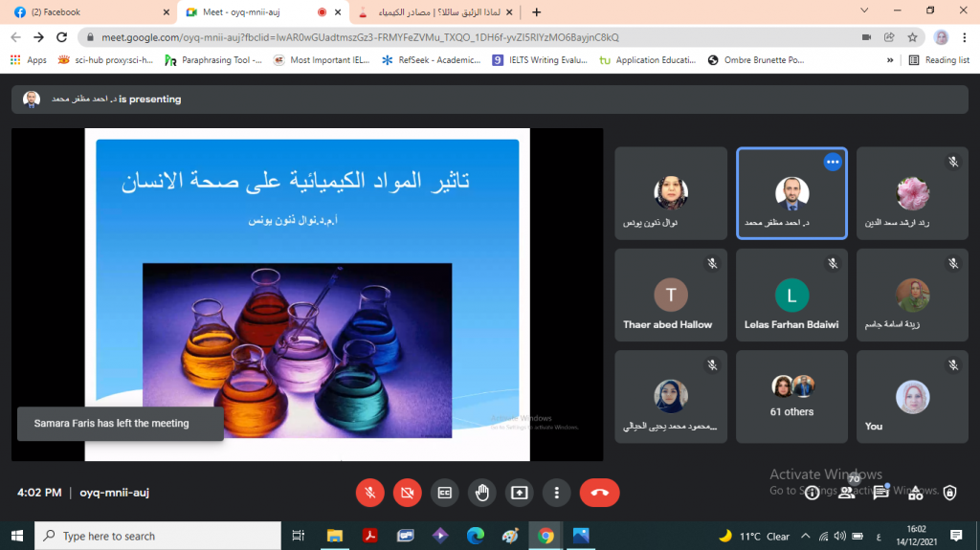Image resolution: width=980 pixels, height=550 pixels.
Task: Click the Present now screen share icon
Action: tap(519, 493)
